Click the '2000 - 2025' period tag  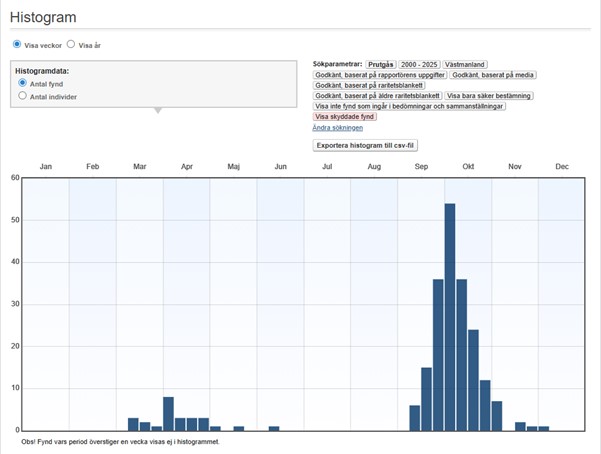[x=420, y=64]
